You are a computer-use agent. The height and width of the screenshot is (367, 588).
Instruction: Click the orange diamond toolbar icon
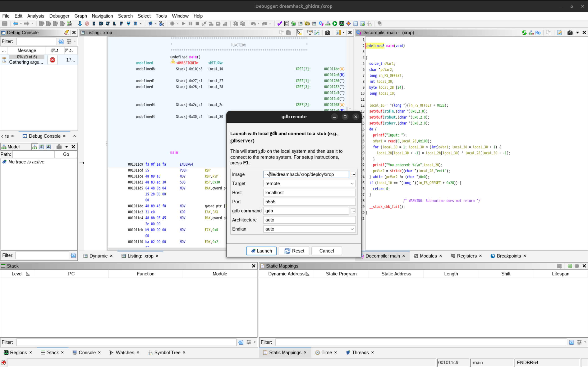click(349, 24)
